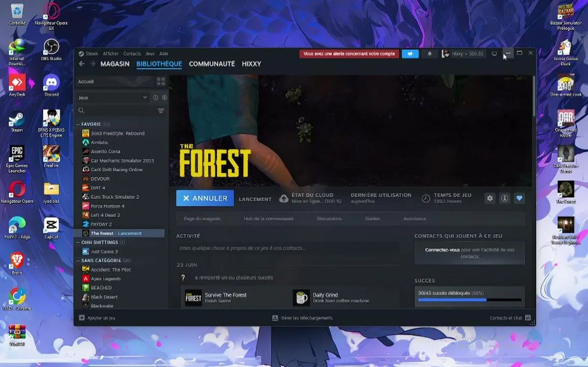This screenshot has height=367, width=588.
Task: Open the Discussions link
Action: point(329,219)
